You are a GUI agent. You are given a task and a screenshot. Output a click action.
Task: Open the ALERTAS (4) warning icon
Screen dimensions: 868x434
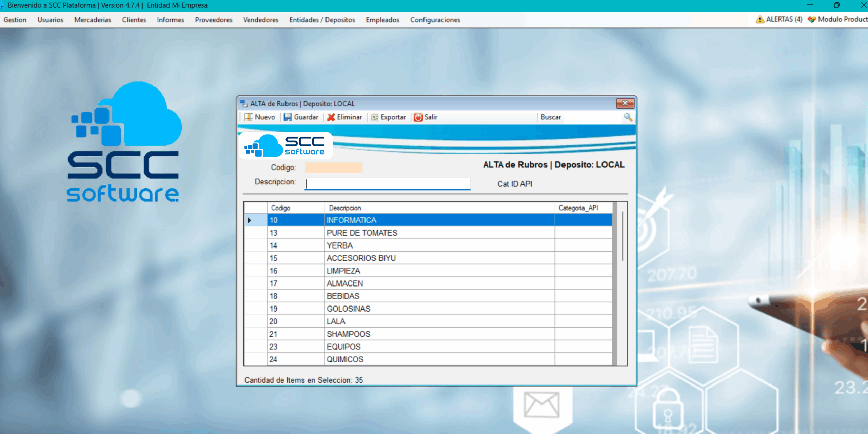760,19
